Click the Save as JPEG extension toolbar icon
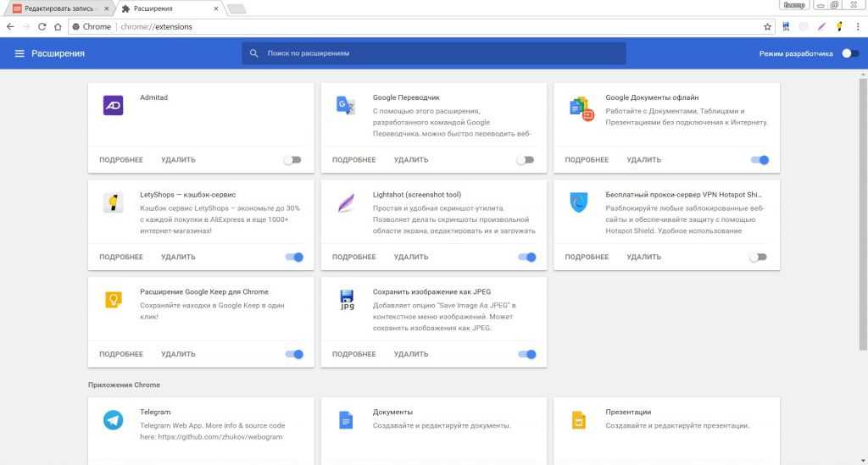Viewport: 868px width, 465px height. click(x=787, y=26)
